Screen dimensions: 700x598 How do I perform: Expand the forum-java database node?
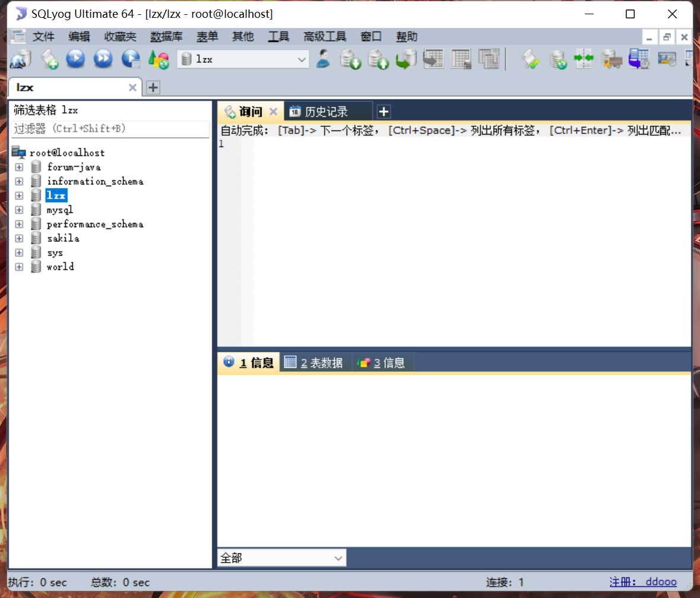(x=19, y=167)
